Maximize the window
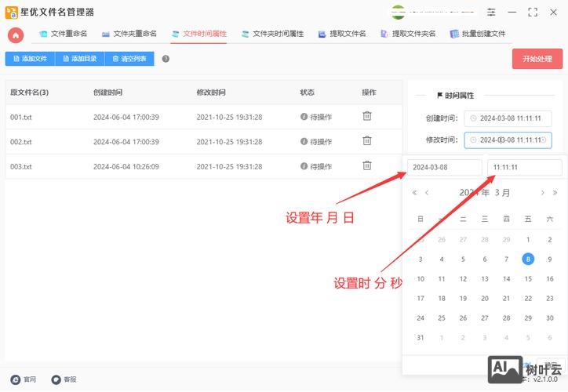 [533, 13]
